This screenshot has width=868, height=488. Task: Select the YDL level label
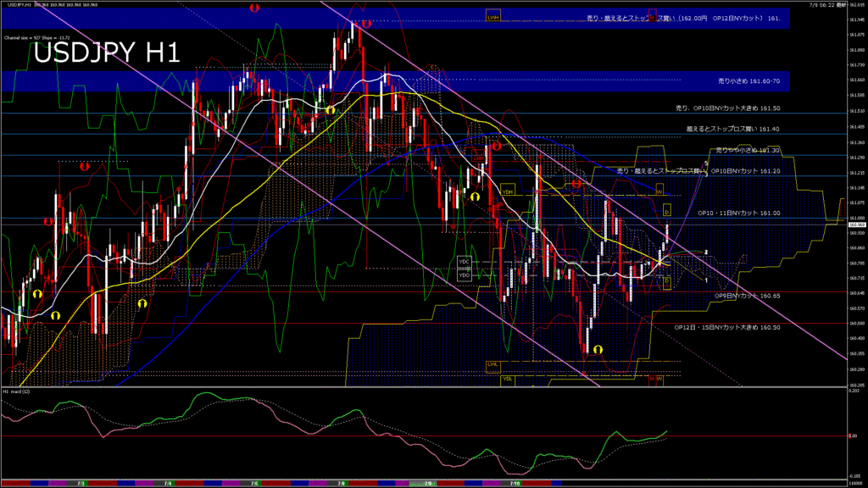click(507, 379)
